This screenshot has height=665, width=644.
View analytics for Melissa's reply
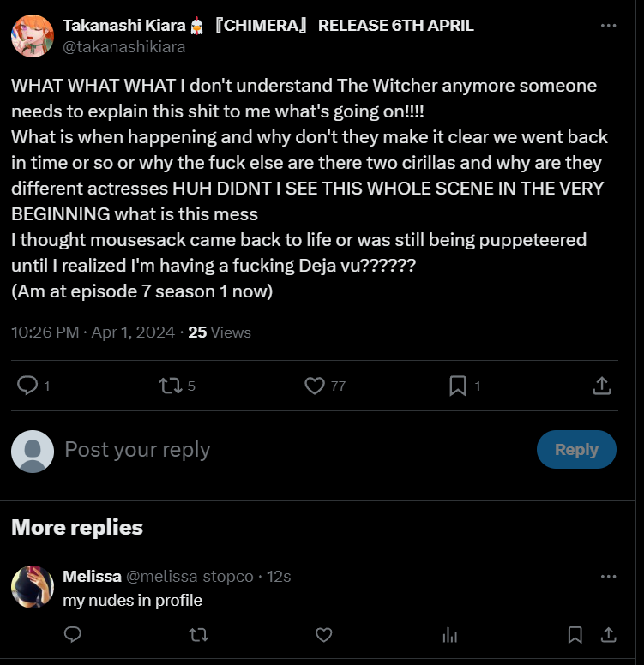[x=448, y=635]
